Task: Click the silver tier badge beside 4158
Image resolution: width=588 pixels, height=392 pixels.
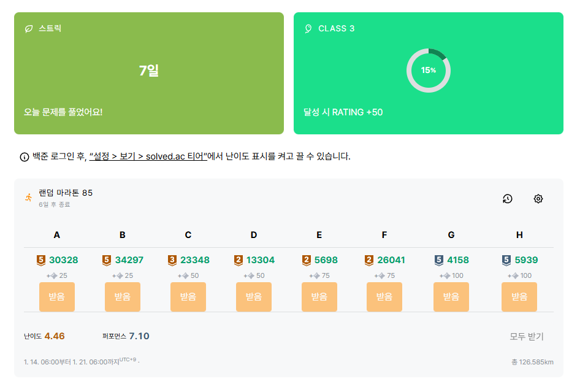Action: click(x=438, y=260)
